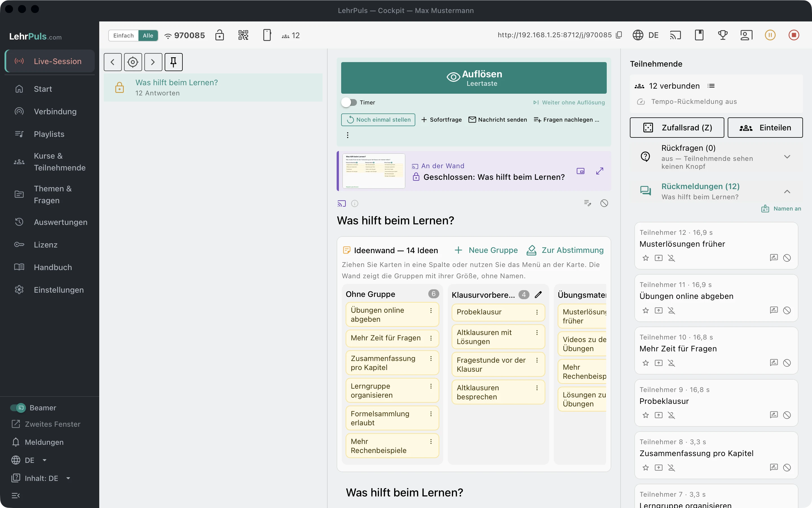The image size is (812, 508).
Task: Open the trophy leaderboard icon
Action: [x=723, y=35]
